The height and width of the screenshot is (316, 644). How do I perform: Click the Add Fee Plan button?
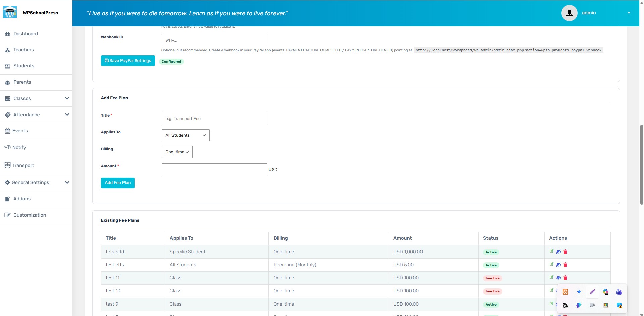pyautogui.click(x=118, y=183)
